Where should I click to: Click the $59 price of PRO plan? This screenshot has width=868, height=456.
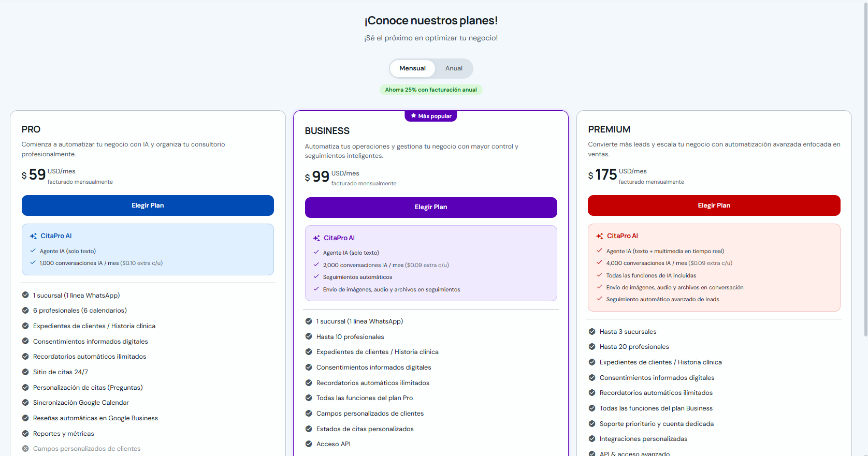coord(34,175)
